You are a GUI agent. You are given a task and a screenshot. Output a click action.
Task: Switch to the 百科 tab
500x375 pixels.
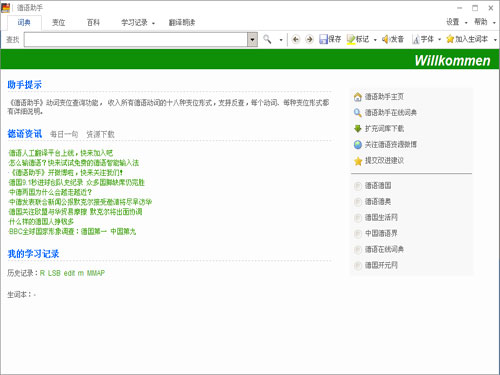[x=93, y=23]
